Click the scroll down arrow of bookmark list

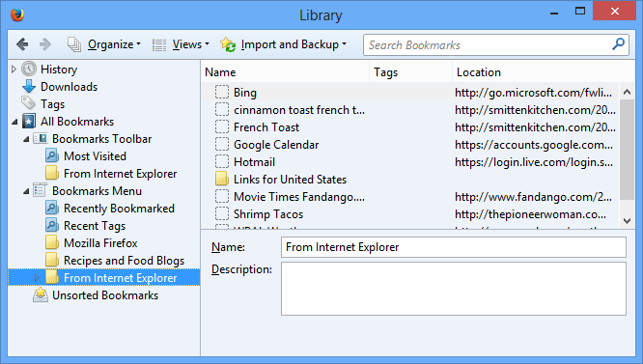[627, 221]
